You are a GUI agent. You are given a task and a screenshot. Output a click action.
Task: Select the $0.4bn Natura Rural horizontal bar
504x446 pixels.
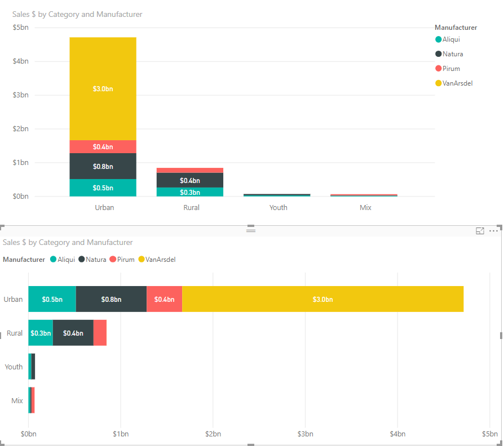[73, 333]
